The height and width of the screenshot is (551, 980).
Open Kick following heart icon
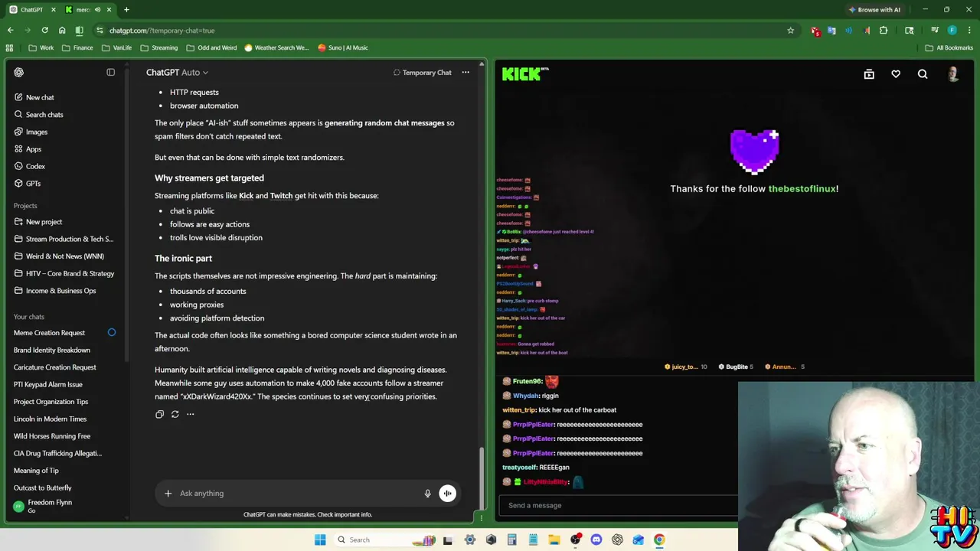click(x=896, y=74)
